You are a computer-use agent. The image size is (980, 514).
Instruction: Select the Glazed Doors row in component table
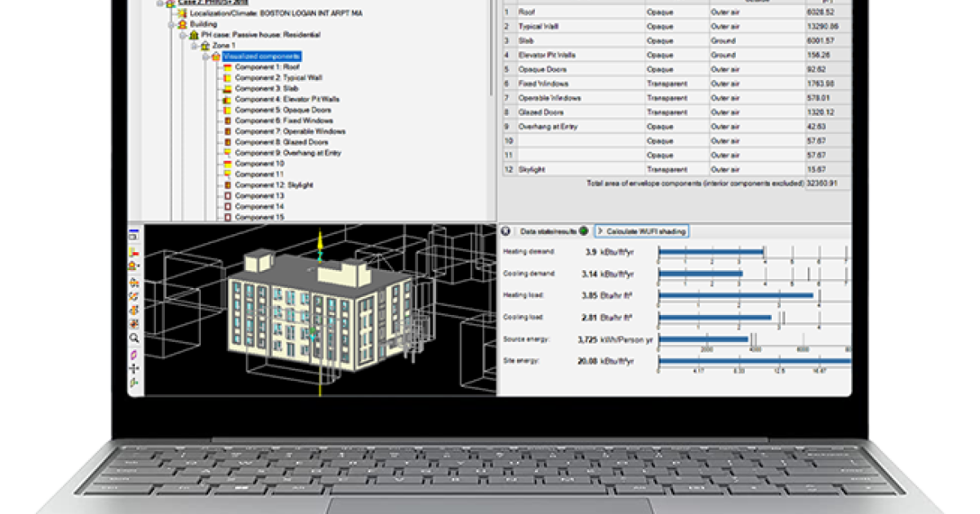[x=541, y=113]
